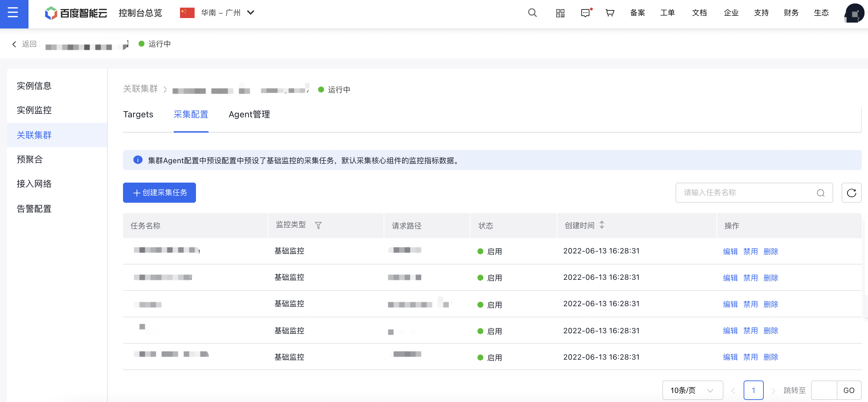Screen dimensions: 868x402
Task: Open 告警配置 in the sidebar
Action: point(34,209)
